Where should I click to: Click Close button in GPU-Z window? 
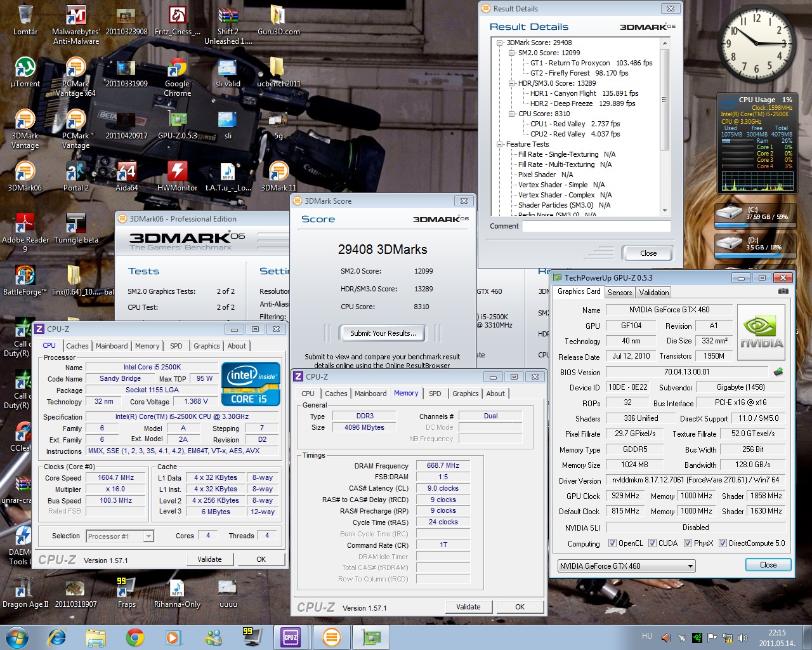point(768,565)
